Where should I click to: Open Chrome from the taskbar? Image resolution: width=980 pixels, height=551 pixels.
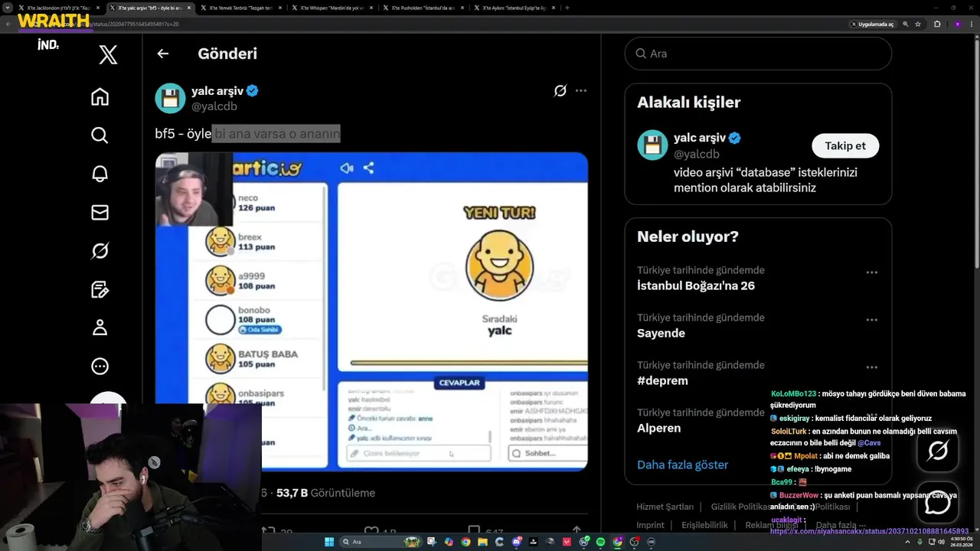click(465, 542)
